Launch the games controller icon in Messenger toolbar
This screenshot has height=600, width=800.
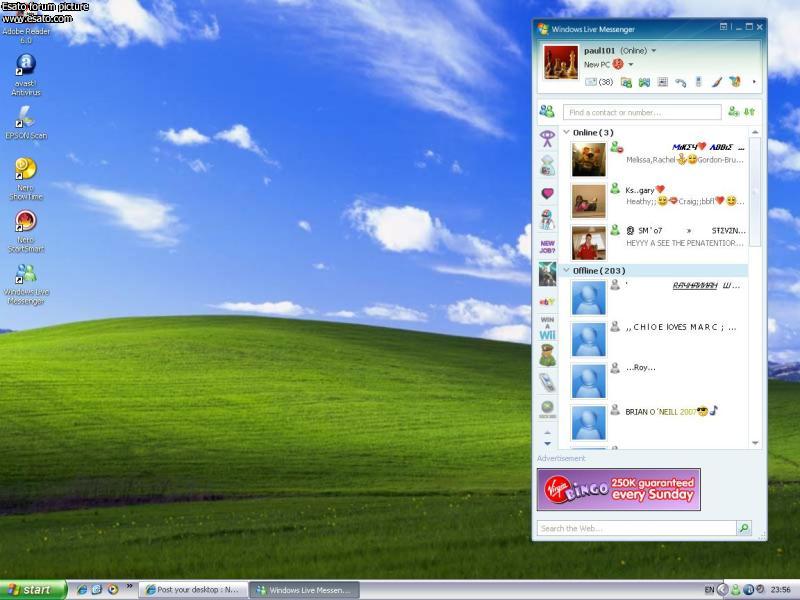tap(644, 82)
